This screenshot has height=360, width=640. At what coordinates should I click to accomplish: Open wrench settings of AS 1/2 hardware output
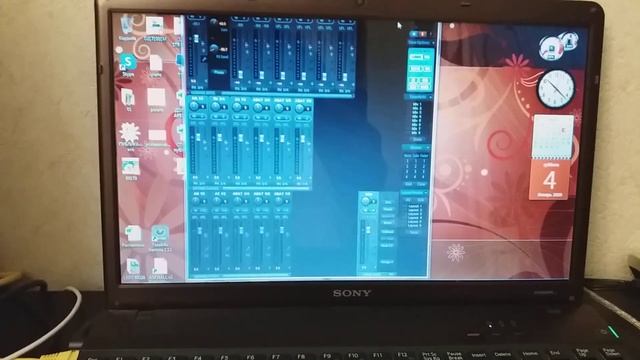click(227, 249)
